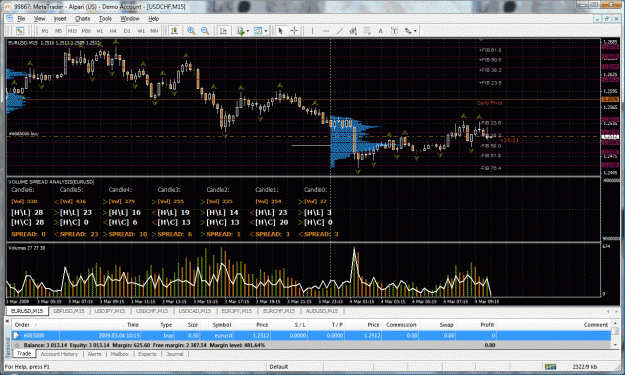Toggle the chart auto scroll icon
This screenshot has width=625, height=375.
pos(174,31)
